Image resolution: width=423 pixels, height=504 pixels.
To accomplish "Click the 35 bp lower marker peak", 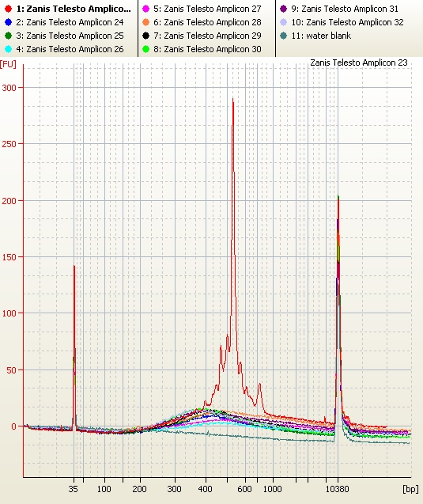I will click(74, 267).
